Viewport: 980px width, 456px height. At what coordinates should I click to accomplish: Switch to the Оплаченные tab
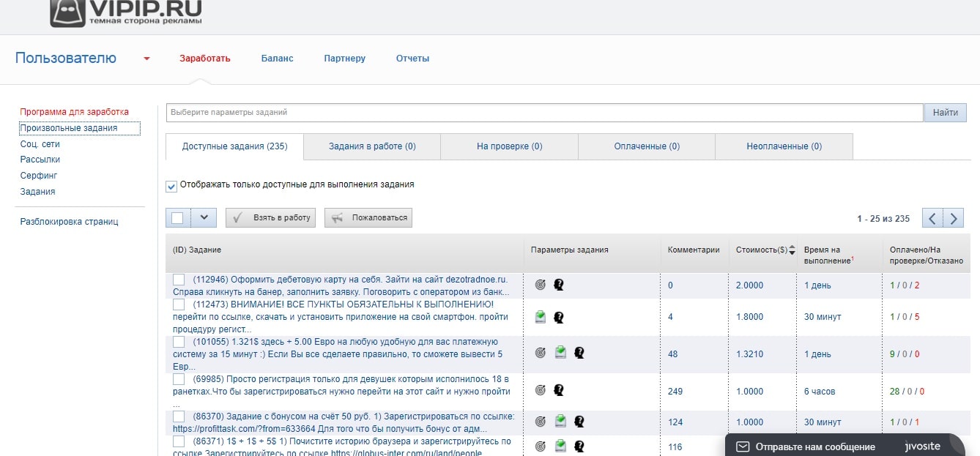[646, 146]
